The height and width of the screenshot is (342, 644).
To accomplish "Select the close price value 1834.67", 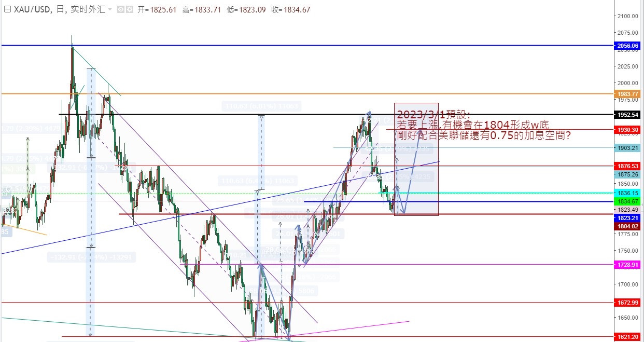I will coord(298,9).
